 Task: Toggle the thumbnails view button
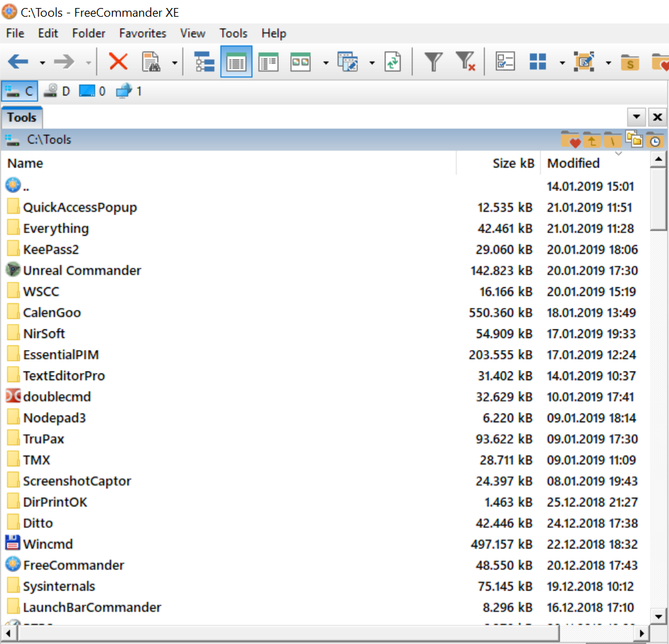[300, 62]
